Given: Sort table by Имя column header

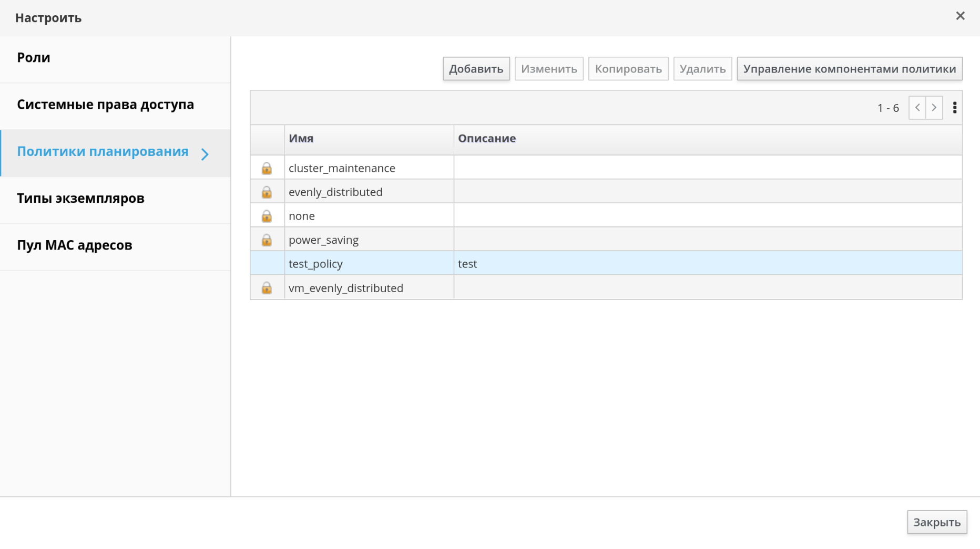Looking at the screenshot, I should pyautogui.click(x=301, y=139).
